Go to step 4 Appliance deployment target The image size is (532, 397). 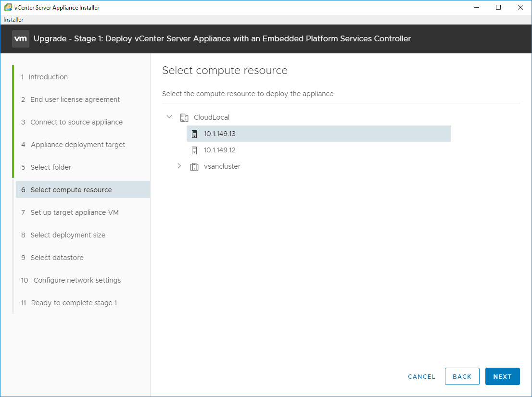[78, 145]
